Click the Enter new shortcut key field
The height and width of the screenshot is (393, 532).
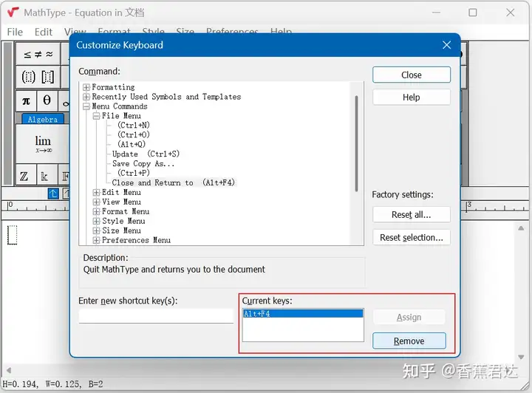(x=156, y=316)
